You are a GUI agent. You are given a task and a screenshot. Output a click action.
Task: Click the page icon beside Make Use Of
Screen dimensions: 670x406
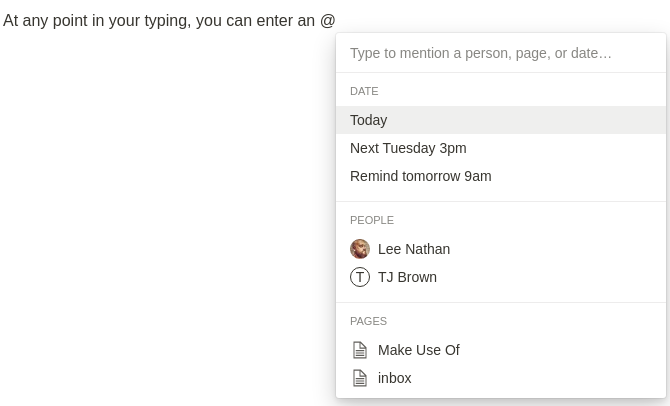tap(360, 350)
